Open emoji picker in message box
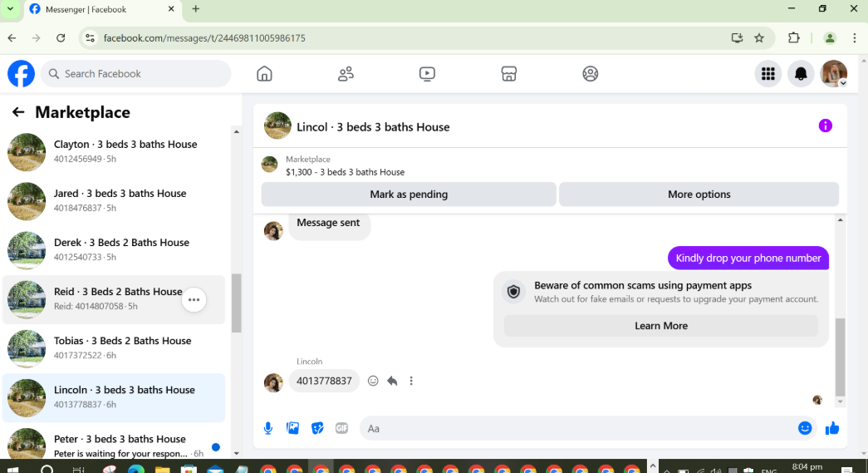The height and width of the screenshot is (473, 868). point(805,428)
